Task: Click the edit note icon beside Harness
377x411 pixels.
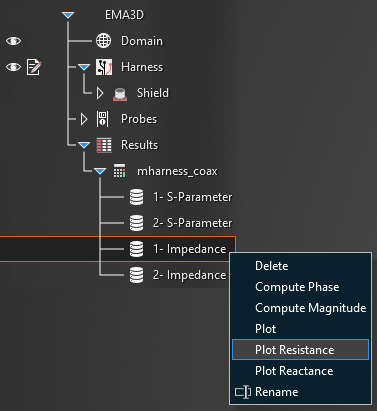Action: 34,67
